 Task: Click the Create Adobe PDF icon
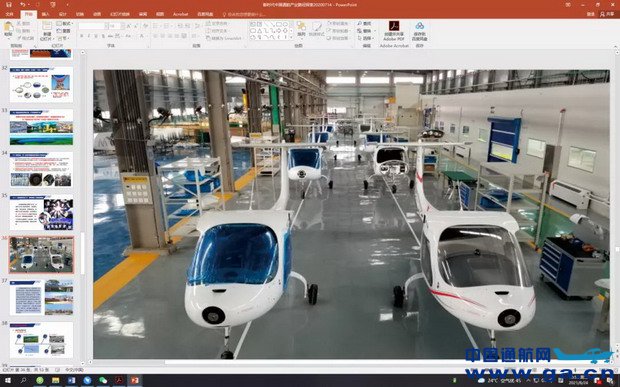point(394,26)
